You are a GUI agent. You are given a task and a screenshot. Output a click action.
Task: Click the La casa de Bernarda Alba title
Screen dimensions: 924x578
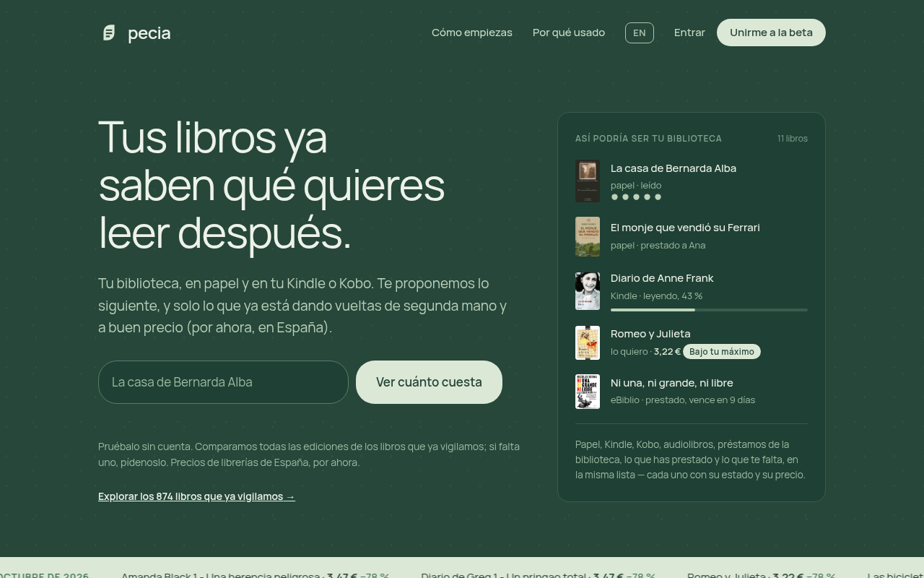(x=674, y=168)
